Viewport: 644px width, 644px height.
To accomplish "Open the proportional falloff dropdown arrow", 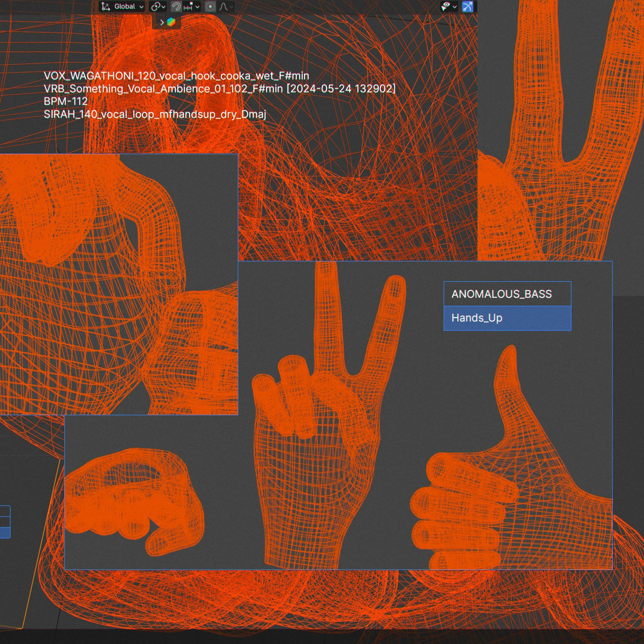I will tap(231, 7).
